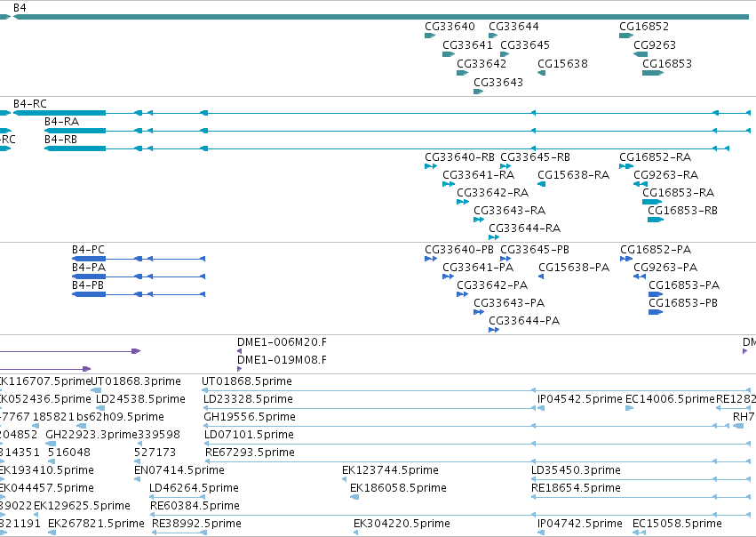The height and width of the screenshot is (537, 756).
Task: Select the CG33645-PB protein glyph
Action: (505, 259)
